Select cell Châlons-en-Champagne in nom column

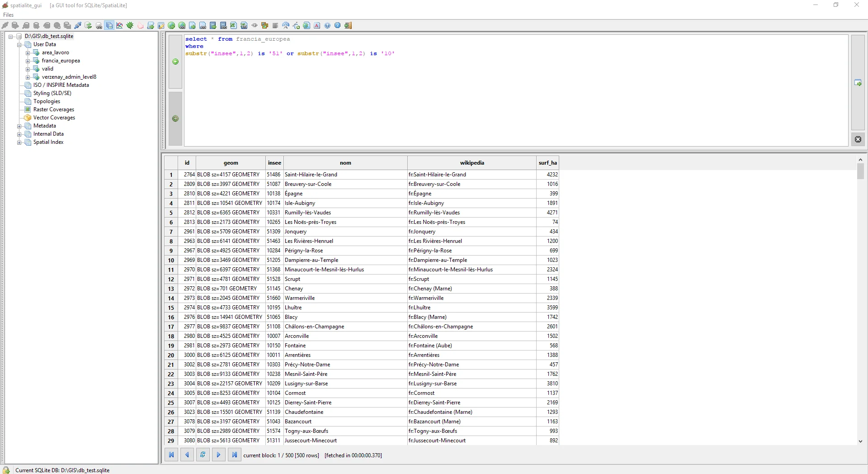(x=345, y=327)
